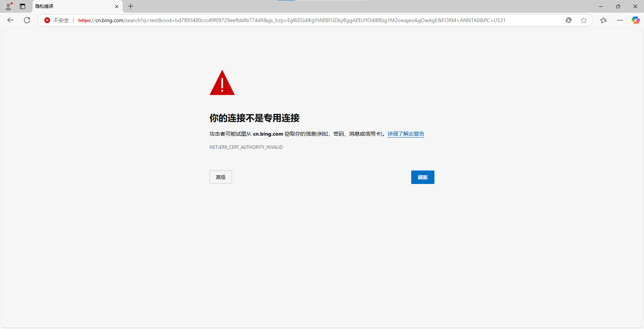Click the red warning triangle icon
The image size is (644, 329).
click(222, 83)
